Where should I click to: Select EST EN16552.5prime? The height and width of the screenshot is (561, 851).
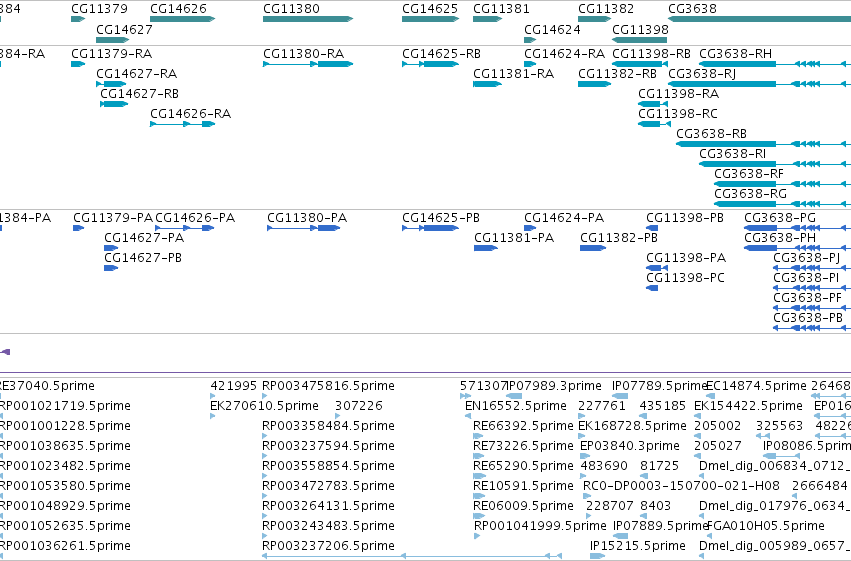pyautogui.click(x=468, y=416)
